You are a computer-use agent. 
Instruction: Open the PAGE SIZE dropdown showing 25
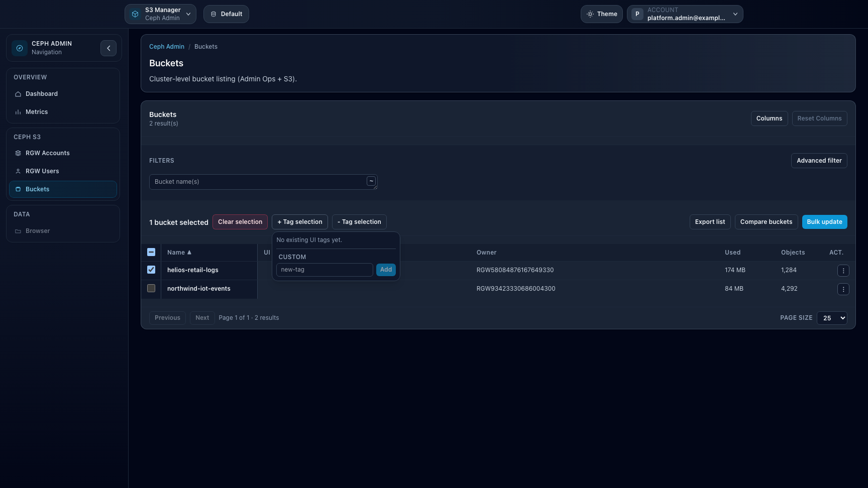(x=831, y=318)
